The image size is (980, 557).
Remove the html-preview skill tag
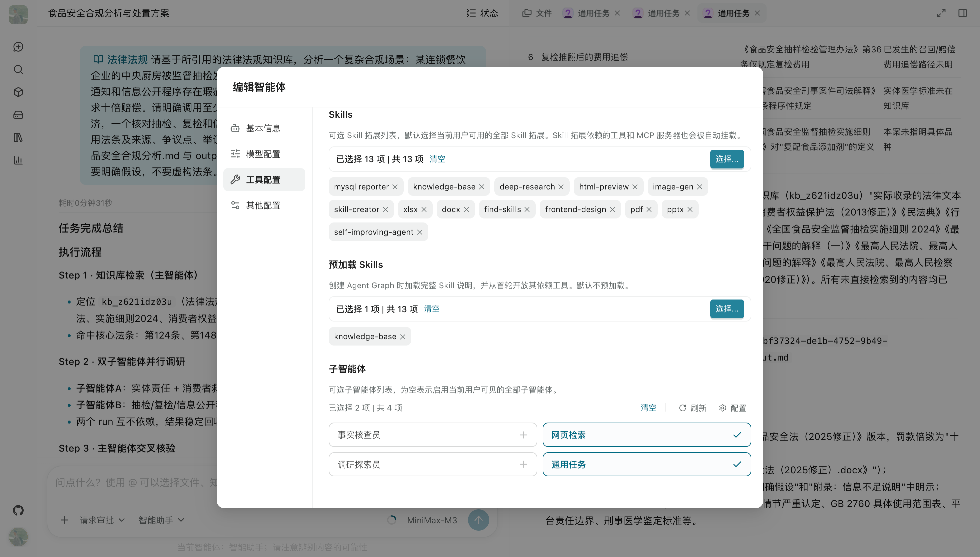[635, 187]
